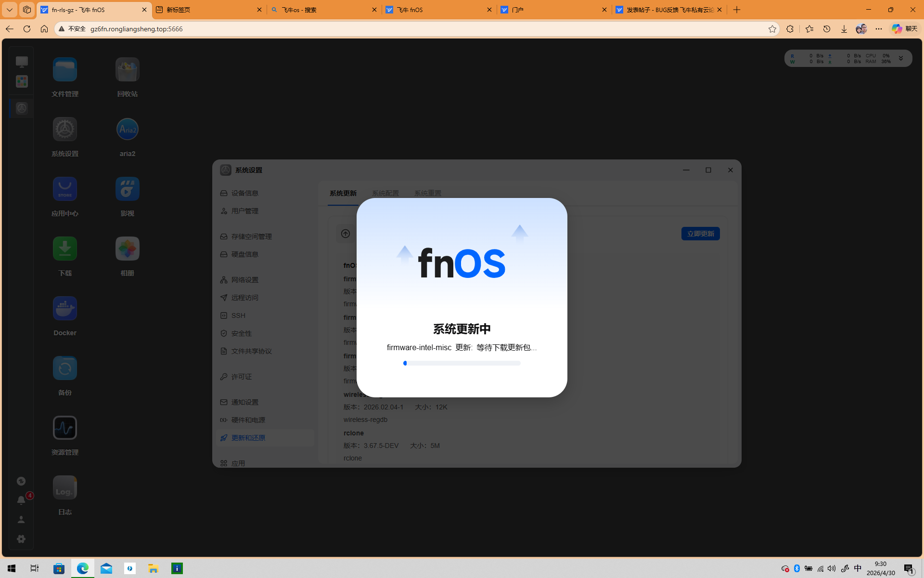Launch the Docker app icon
The height and width of the screenshot is (578, 924).
[x=65, y=308]
